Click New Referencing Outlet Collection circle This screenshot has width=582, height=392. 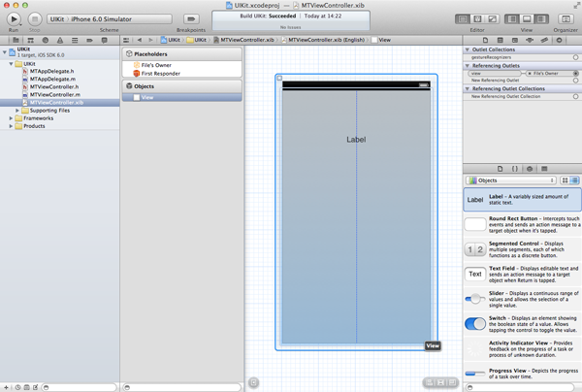[575, 96]
